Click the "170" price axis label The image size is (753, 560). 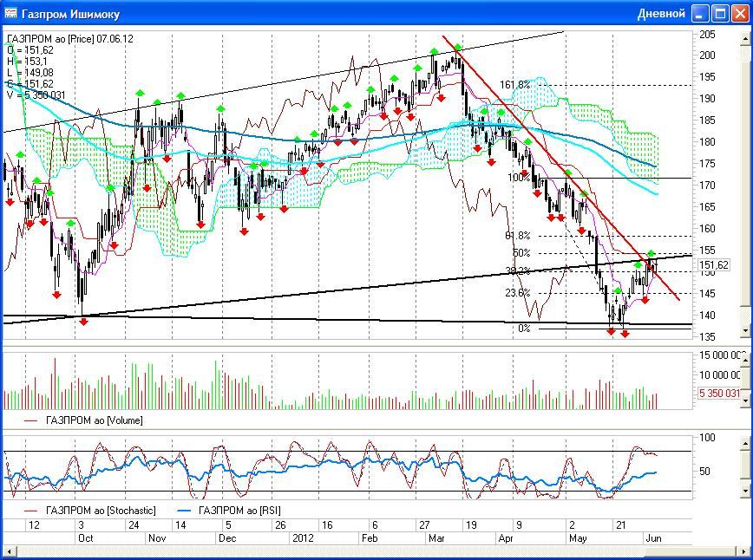point(707,186)
